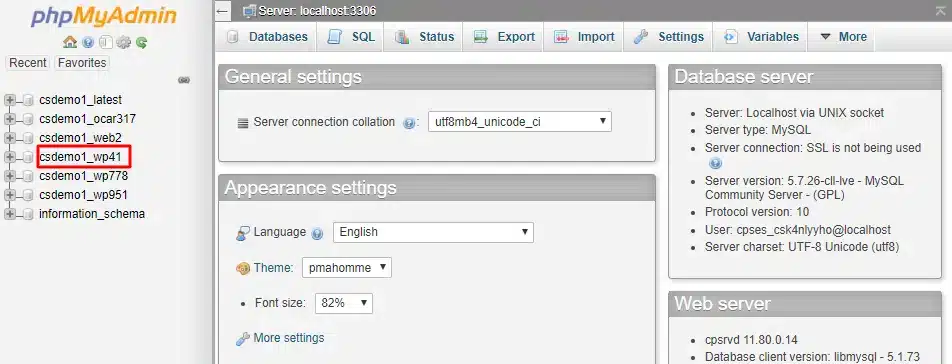Click the database icon beside csdemo1_wp778

[28, 176]
